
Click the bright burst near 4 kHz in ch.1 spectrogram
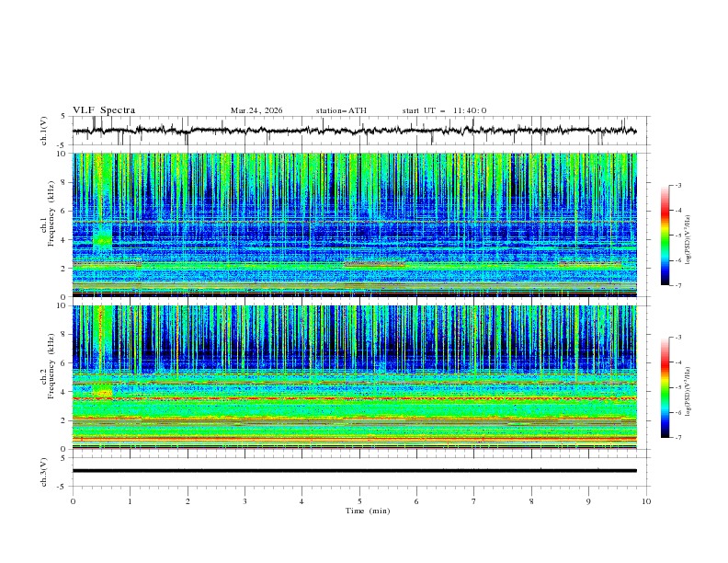point(102,238)
